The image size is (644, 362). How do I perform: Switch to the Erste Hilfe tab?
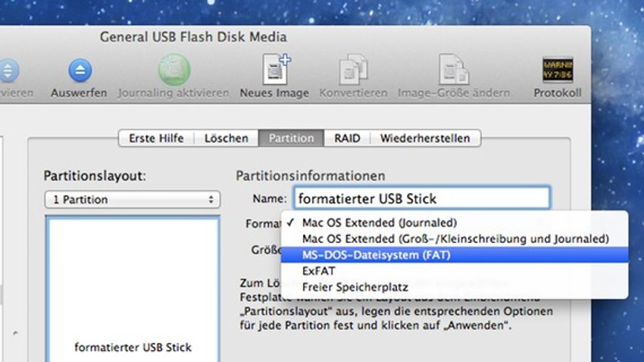point(156,139)
